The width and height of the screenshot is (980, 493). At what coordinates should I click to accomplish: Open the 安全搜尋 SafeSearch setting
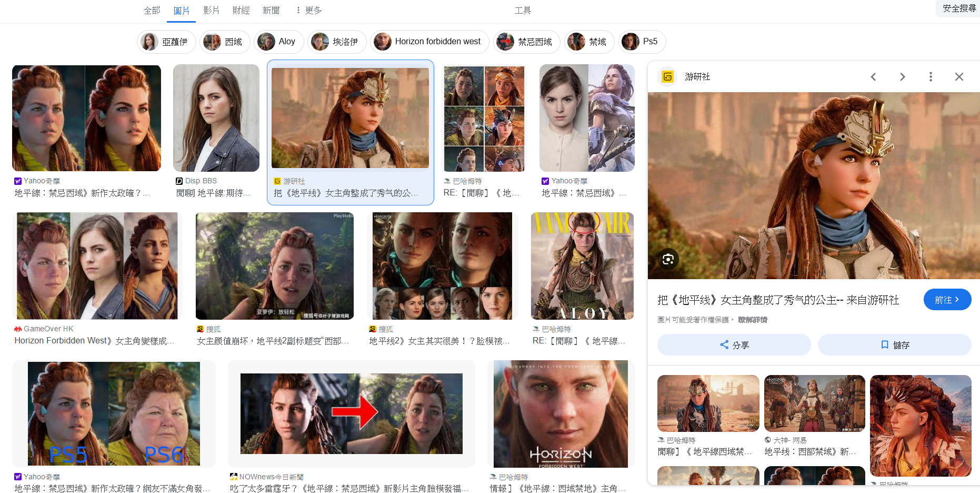click(958, 8)
